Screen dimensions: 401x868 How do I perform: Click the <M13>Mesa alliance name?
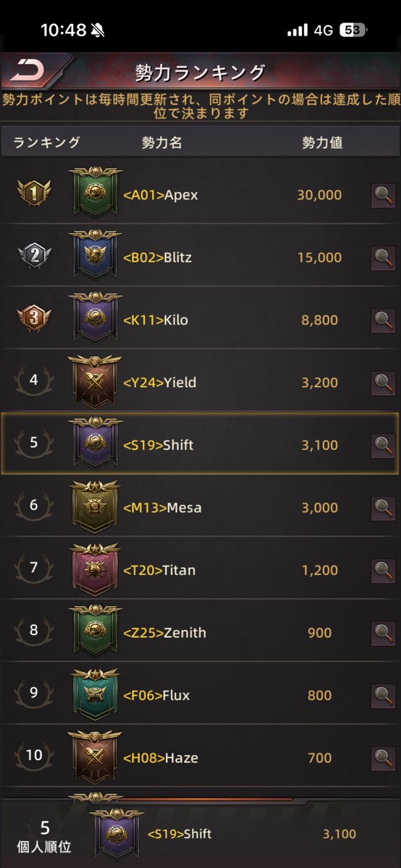(x=162, y=508)
